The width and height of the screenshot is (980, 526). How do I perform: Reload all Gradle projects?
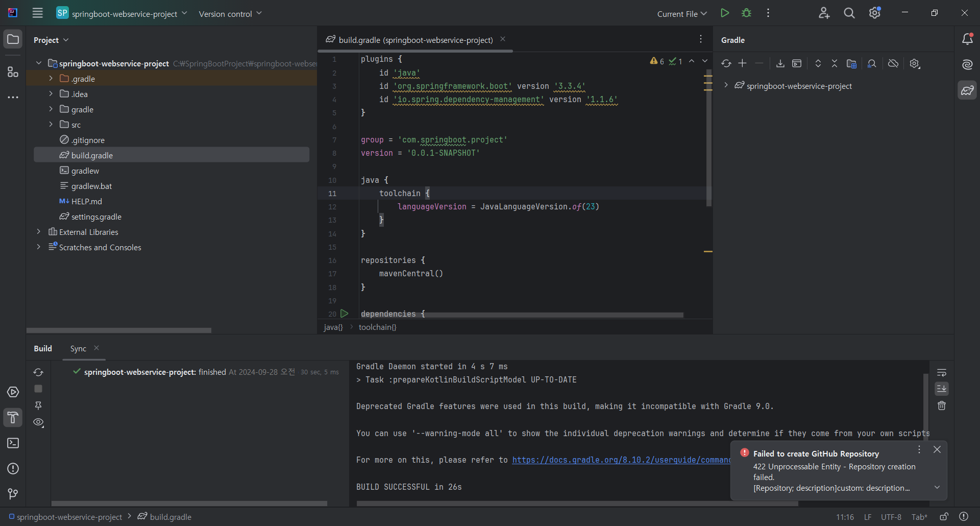(726, 63)
